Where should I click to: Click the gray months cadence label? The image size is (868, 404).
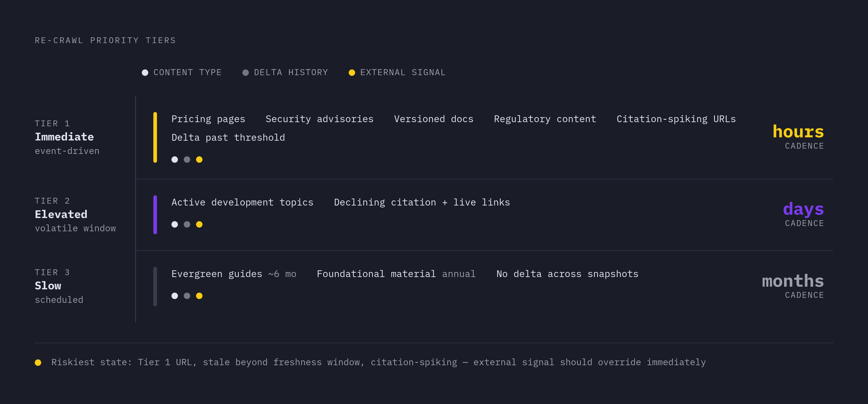[793, 281]
